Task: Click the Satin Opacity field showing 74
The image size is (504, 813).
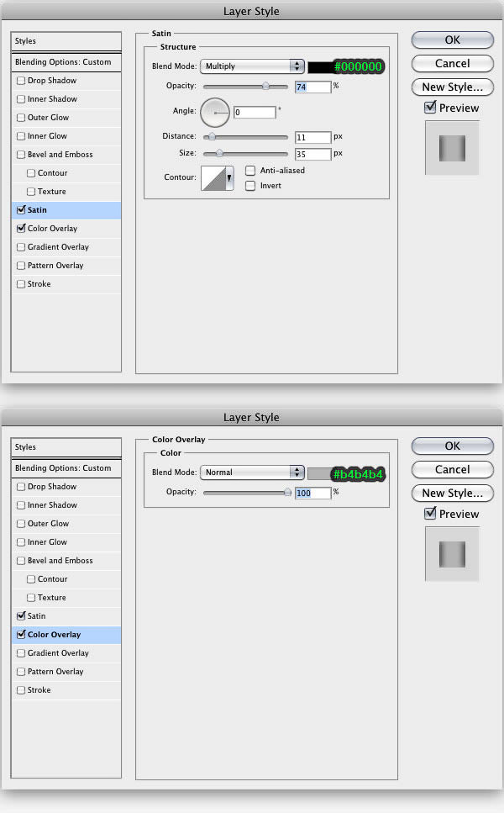Action: click(312, 87)
